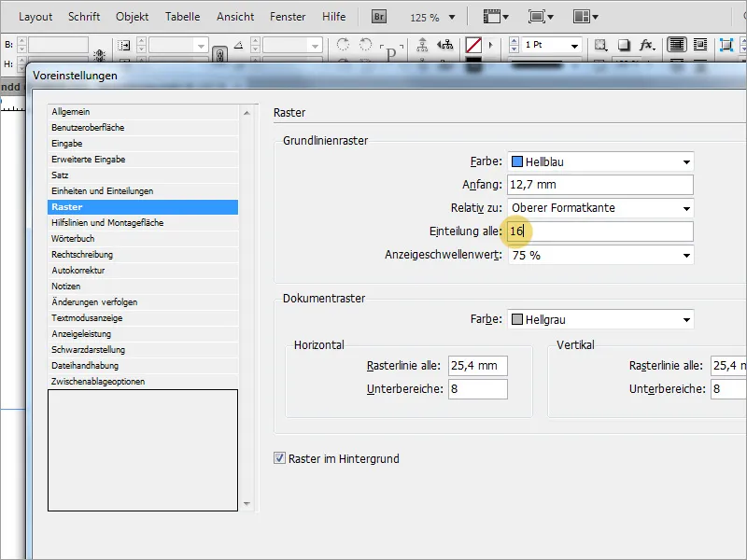Click the scale X percentage icon
The height and width of the screenshot is (560, 747).
coord(124,45)
